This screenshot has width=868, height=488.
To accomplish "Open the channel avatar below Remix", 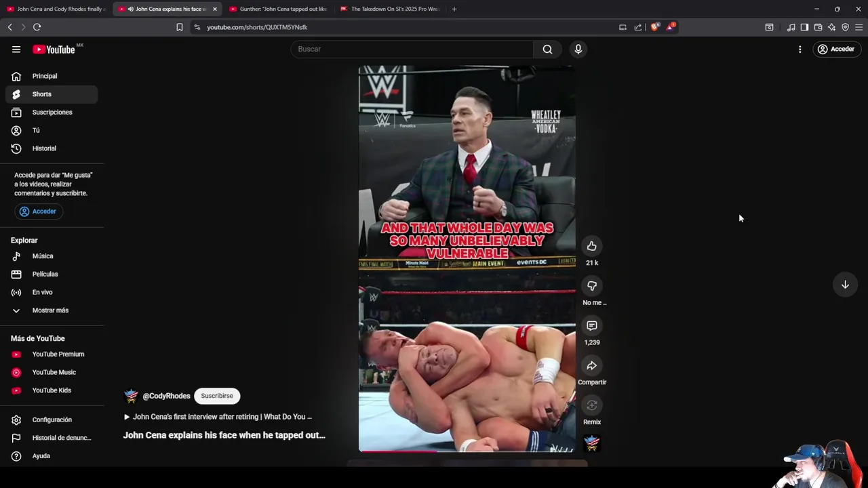I will click(592, 443).
